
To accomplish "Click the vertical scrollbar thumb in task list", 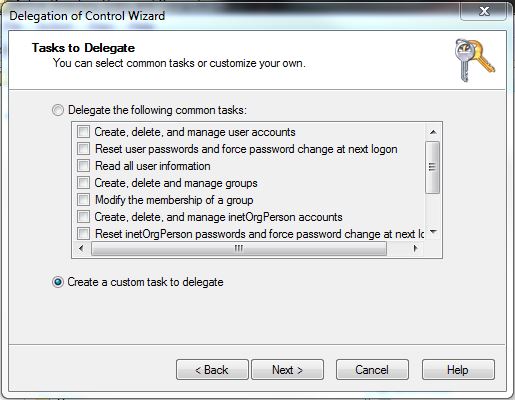I will (433, 167).
